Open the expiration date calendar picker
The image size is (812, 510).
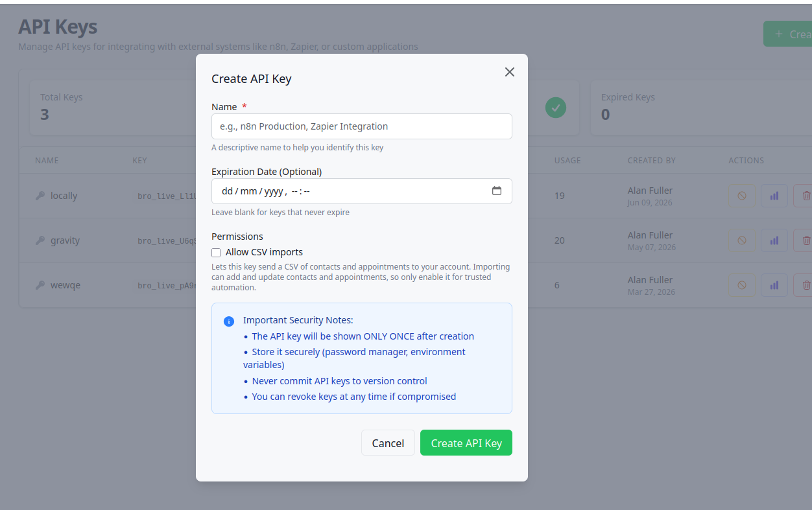click(x=497, y=191)
